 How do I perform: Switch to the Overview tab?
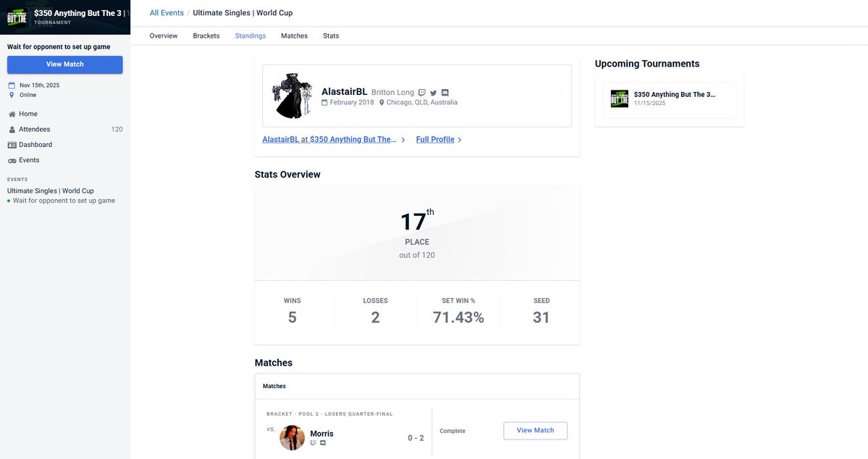[x=164, y=36]
